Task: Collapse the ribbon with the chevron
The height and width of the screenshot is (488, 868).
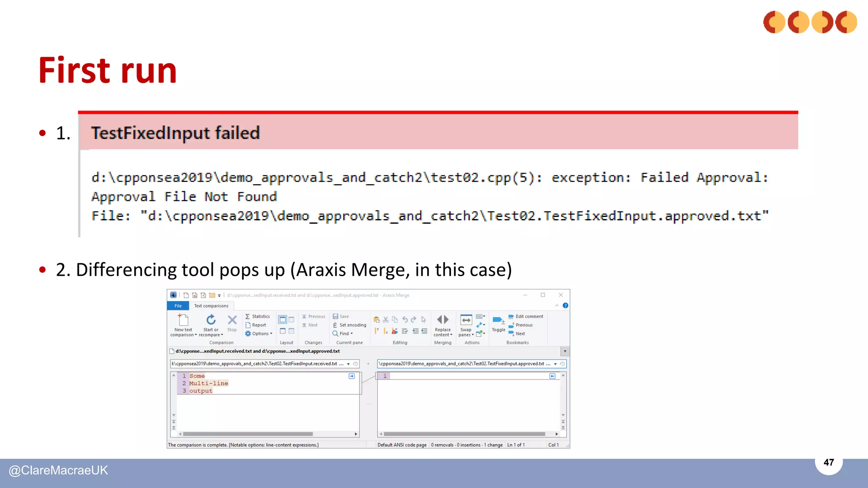Action: [557, 305]
